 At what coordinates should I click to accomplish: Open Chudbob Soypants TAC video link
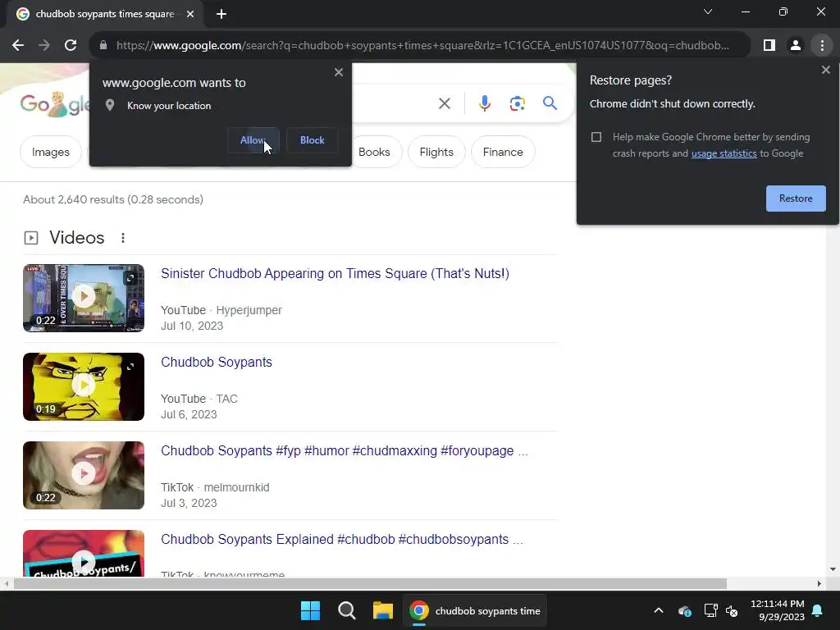coord(217,362)
